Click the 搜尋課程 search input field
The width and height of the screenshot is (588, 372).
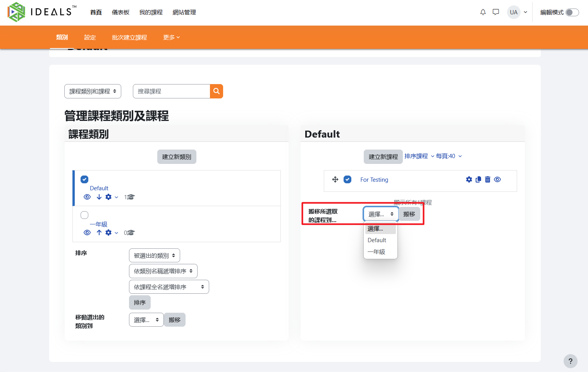[172, 91]
